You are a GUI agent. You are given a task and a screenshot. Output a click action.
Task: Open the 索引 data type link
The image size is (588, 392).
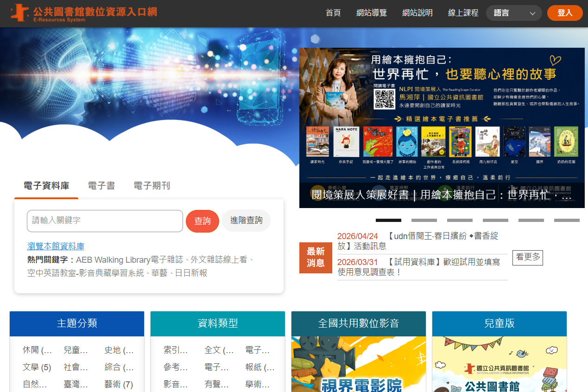coord(176,350)
